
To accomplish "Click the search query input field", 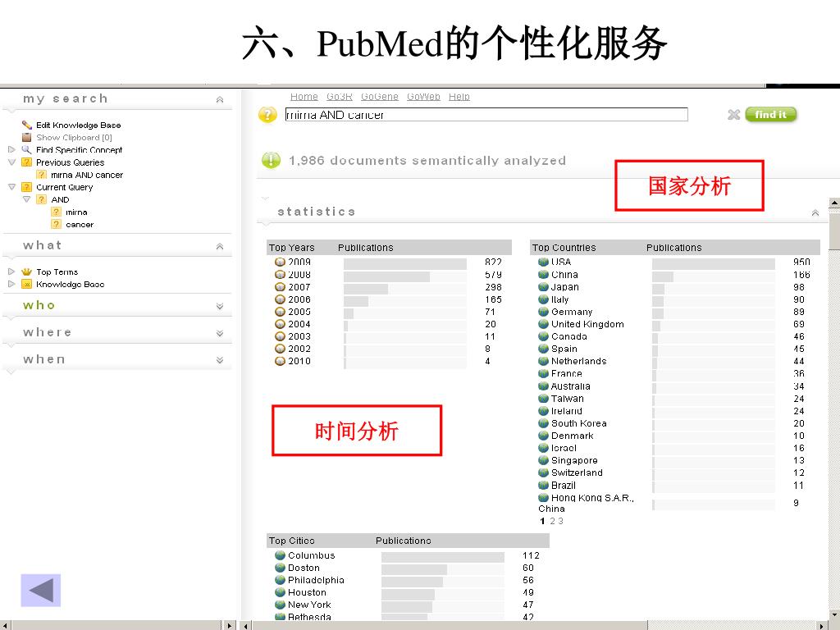I will 486,115.
